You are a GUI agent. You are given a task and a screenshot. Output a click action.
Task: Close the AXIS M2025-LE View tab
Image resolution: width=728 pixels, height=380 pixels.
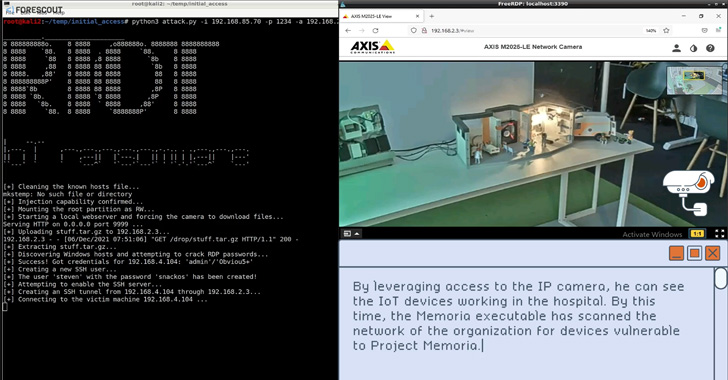[x=417, y=16]
